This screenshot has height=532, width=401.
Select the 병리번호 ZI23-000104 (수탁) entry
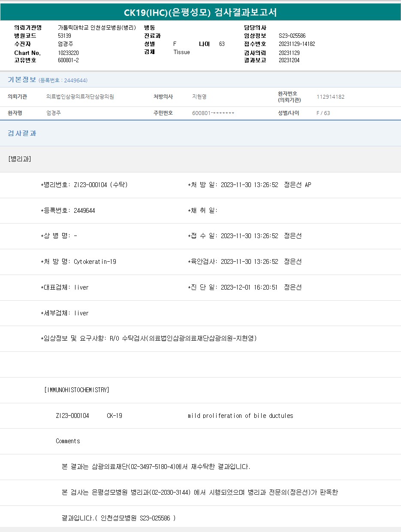[x=100, y=185]
